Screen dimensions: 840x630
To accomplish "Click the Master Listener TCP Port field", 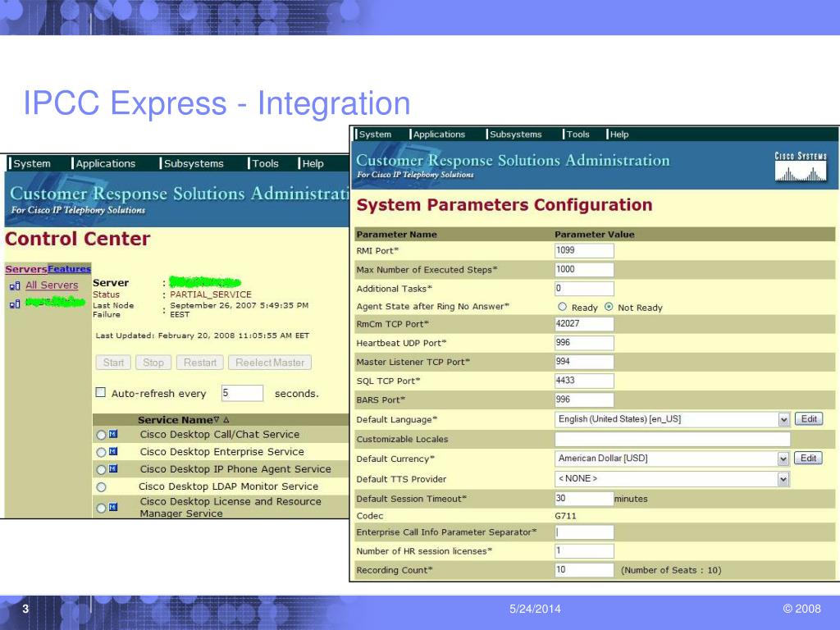I will point(584,362).
